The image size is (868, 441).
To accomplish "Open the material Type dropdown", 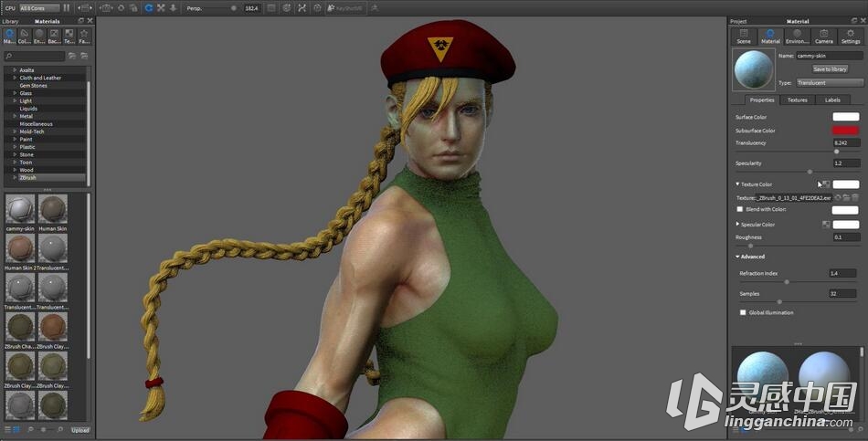I will (x=830, y=82).
